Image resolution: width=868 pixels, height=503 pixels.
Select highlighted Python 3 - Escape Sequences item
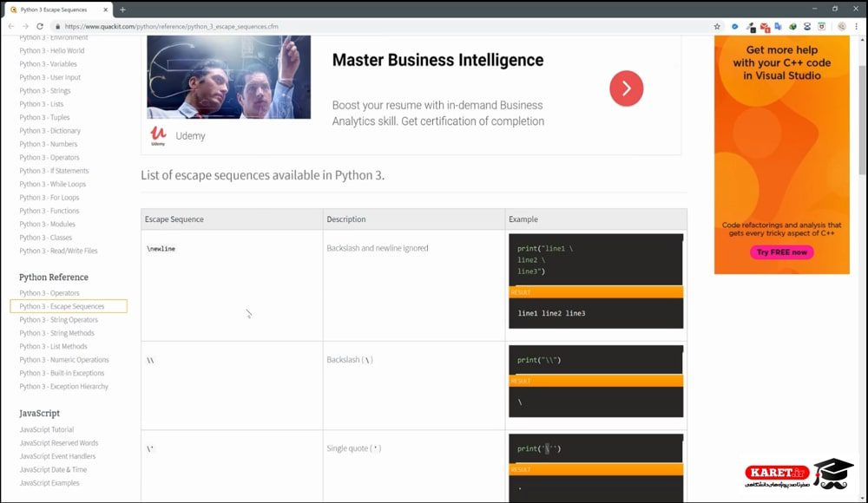click(x=69, y=306)
